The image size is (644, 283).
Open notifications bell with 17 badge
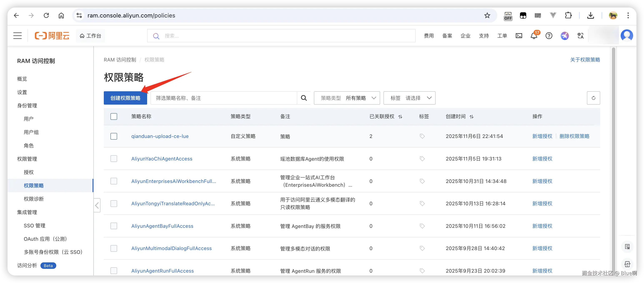tap(534, 36)
